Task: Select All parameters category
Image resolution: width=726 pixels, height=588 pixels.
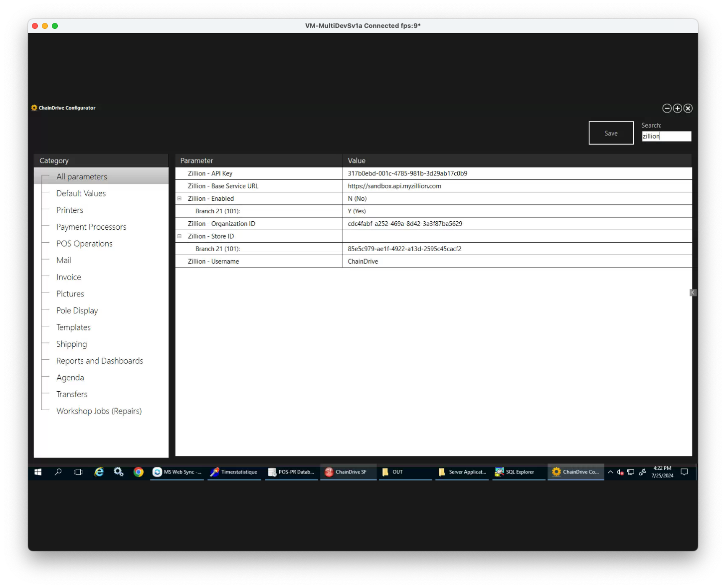Action: 101,176
